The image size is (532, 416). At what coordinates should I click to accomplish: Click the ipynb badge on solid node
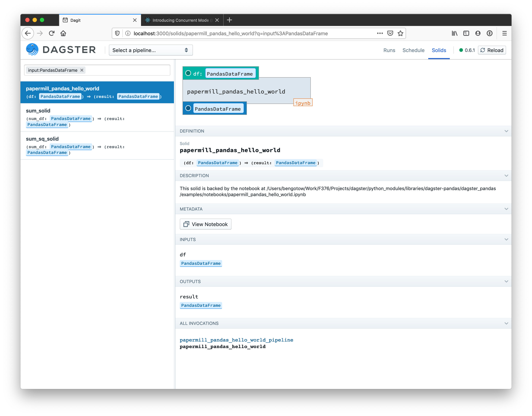pos(303,103)
